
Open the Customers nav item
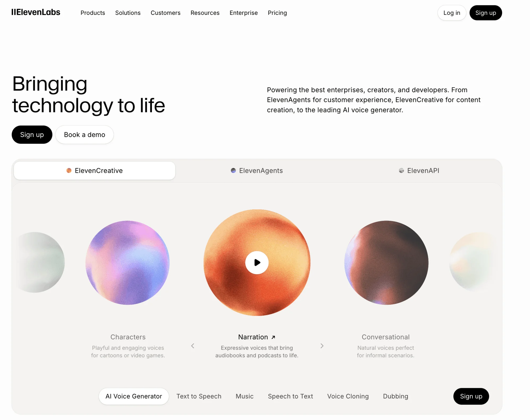[x=165, y=13]
